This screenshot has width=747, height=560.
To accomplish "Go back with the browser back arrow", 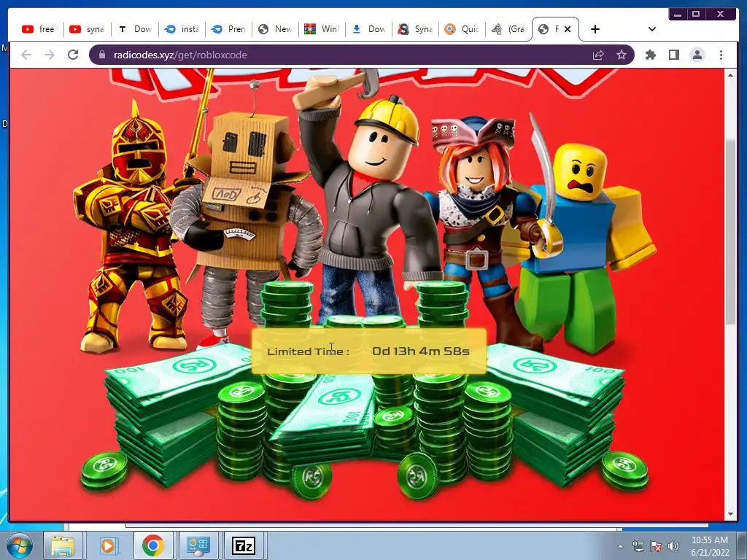I will pyautogui.click(x=26, y=55).
